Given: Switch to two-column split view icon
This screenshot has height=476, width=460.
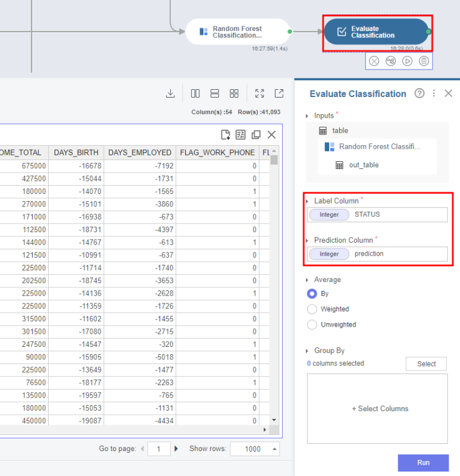Looking at the screenshot, I should point(195,93).
